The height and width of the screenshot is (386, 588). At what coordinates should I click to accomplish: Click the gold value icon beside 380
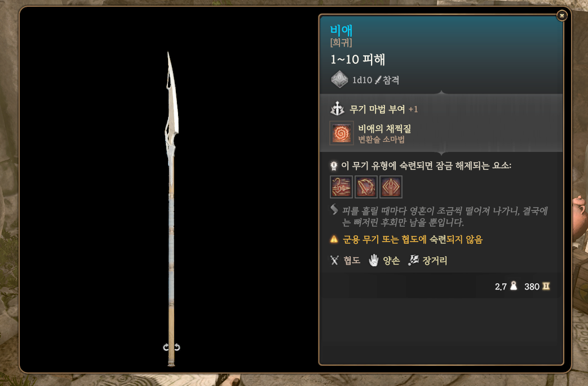point(546,286)
